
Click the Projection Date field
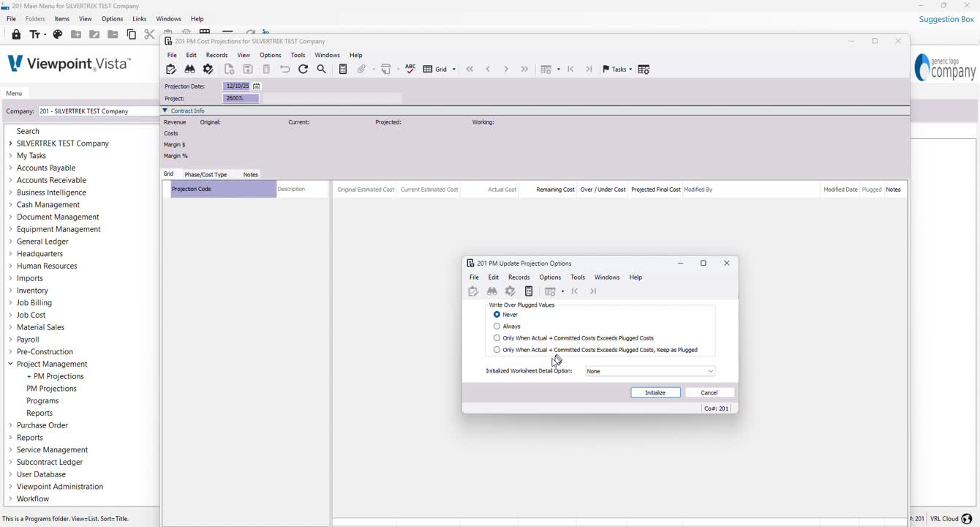coord(238,86)
